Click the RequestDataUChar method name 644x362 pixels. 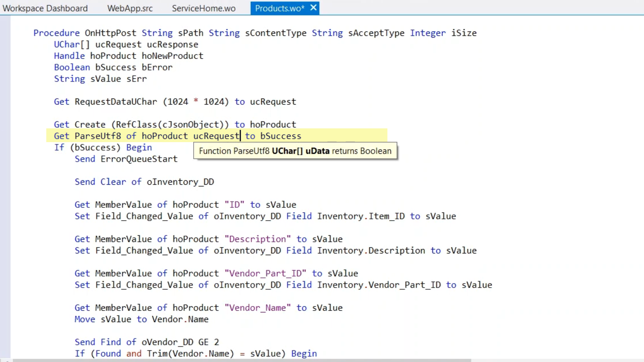click(116, 102)
